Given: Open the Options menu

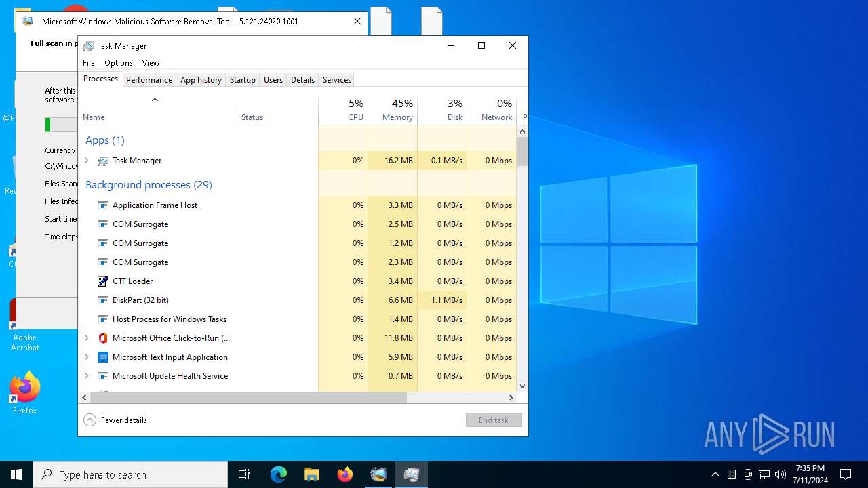Looking at the screenshot, I should click(119, 63).
